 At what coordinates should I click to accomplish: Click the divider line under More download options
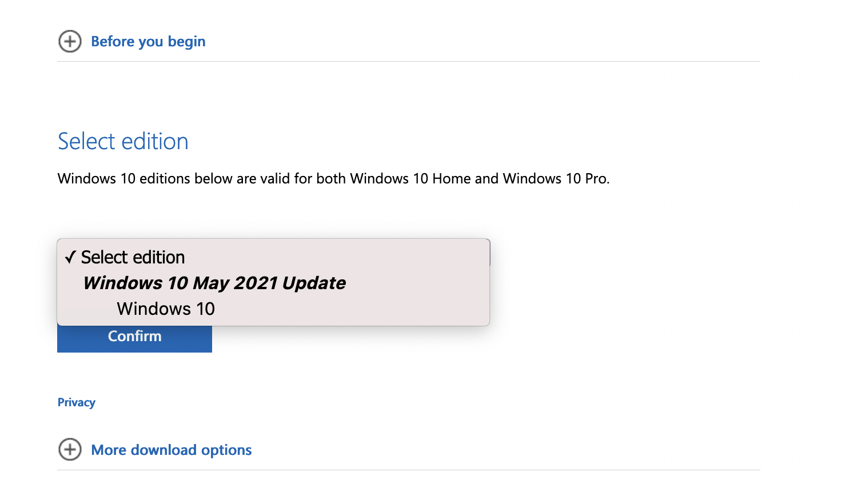pos(409,470)
